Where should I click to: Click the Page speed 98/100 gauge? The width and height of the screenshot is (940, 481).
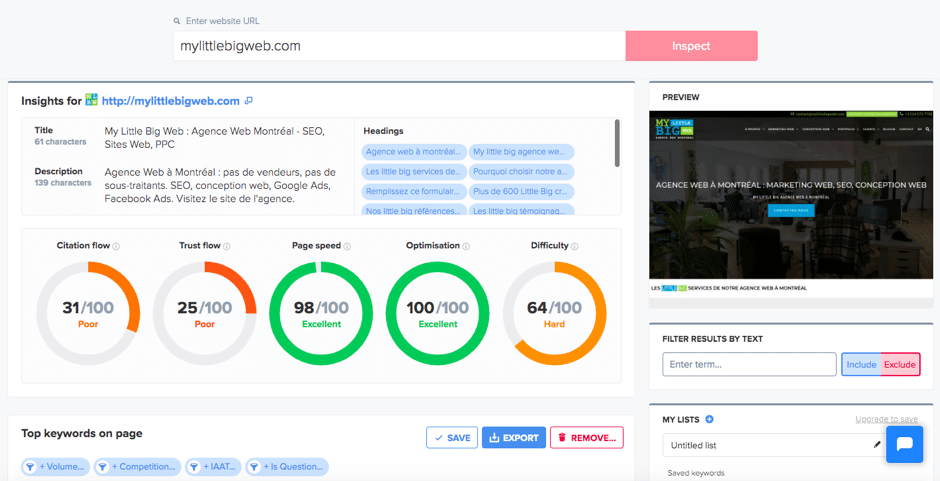click(x=321, y=312)
